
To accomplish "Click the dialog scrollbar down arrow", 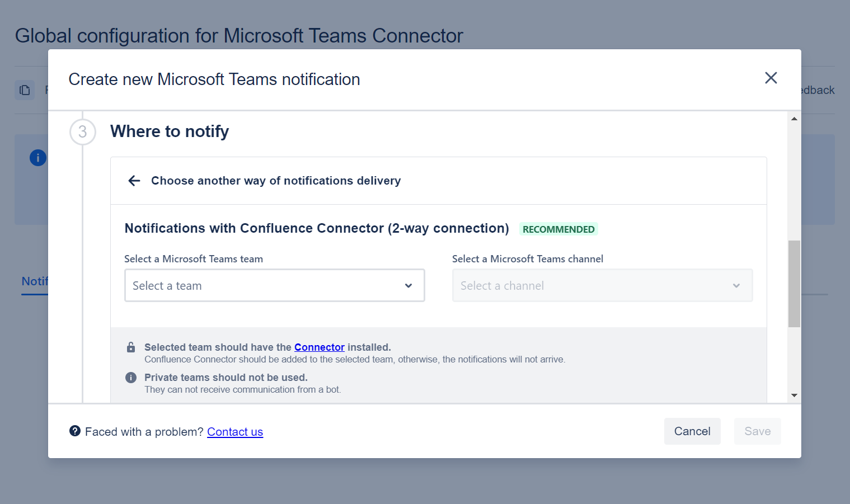I will click(794, 395).
